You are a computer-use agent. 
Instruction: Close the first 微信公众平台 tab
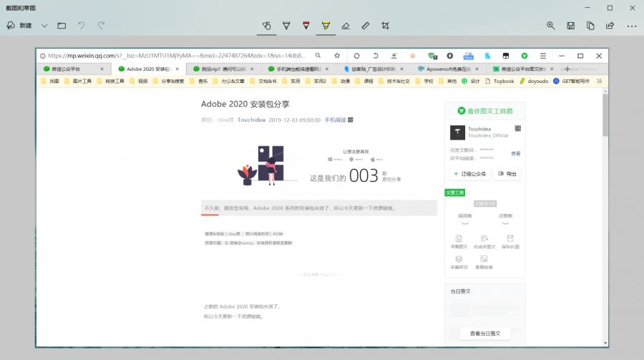[102, 69]
